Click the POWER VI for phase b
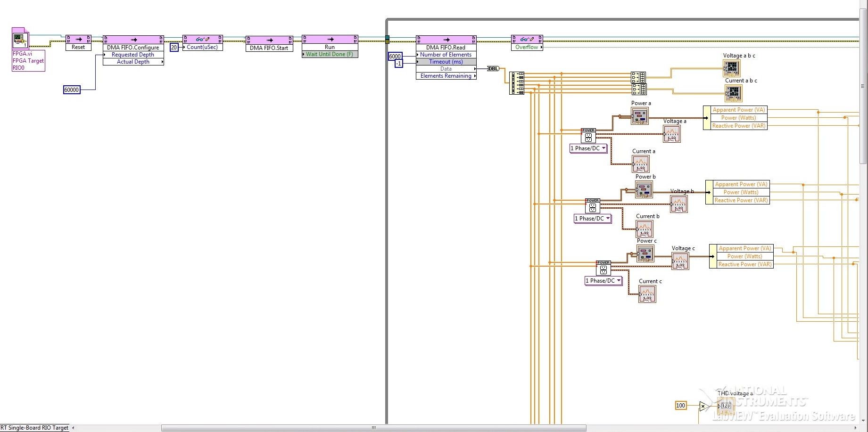The image size is (868, 432). pyautogui.click(x=593, y=206)
